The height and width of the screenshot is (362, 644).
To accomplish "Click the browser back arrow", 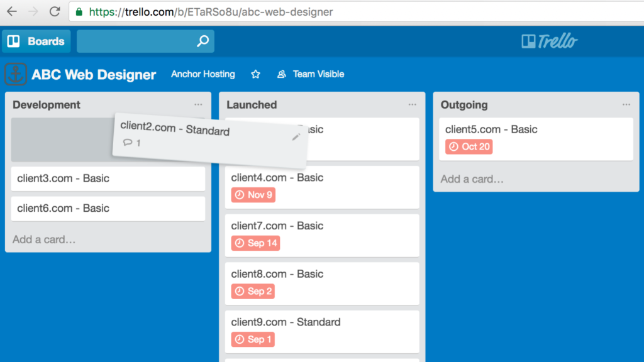I will (x=12, y=12).
